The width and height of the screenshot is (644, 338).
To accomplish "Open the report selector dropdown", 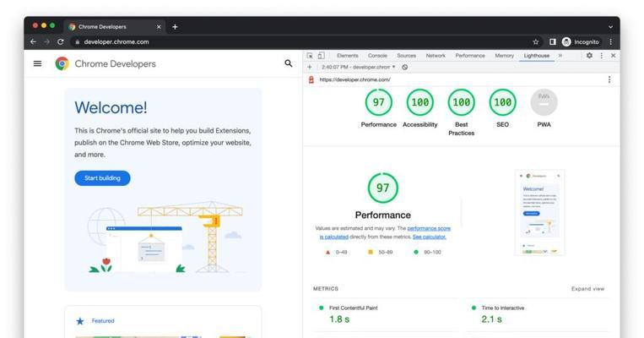I will click(358, 67).
